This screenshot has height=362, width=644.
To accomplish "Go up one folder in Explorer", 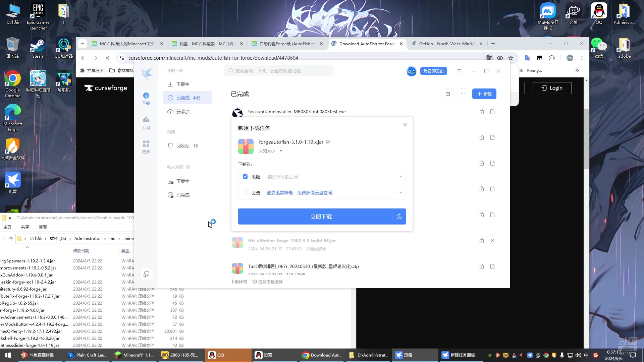I will [11, 239].
